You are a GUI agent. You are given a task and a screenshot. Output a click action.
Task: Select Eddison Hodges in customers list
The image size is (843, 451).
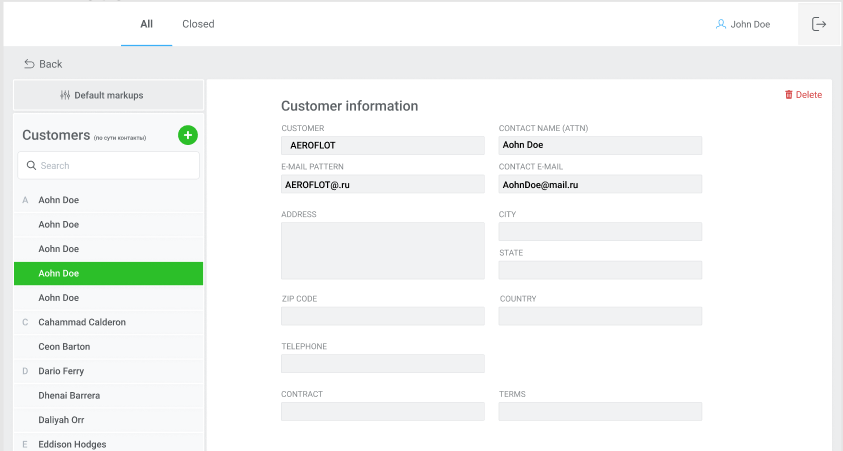pyautogui.click(x=109, y=444)
